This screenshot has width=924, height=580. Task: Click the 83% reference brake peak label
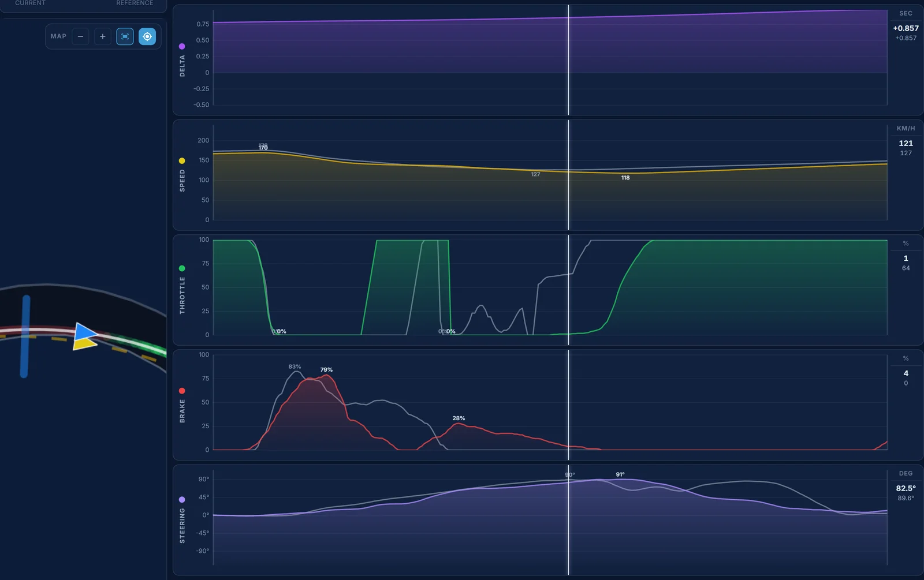[295, 366]
